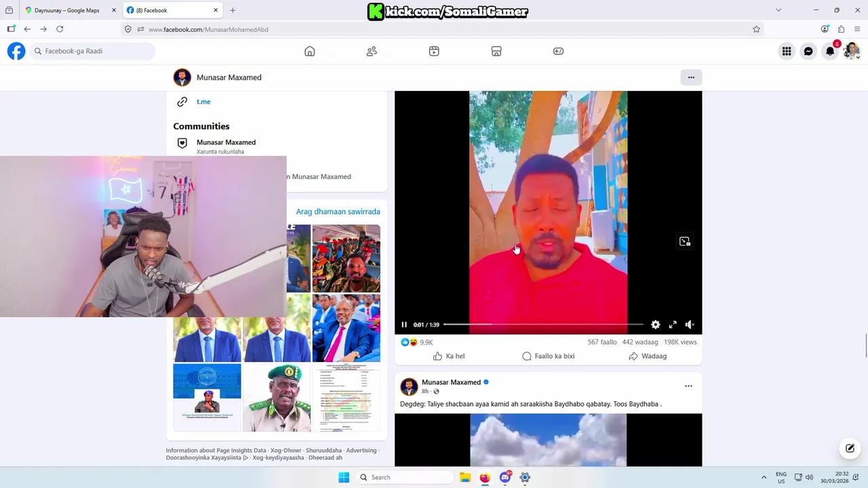Open the notifications bell
The width and height of the screenshot is (868, 488).
pos(830,51)
